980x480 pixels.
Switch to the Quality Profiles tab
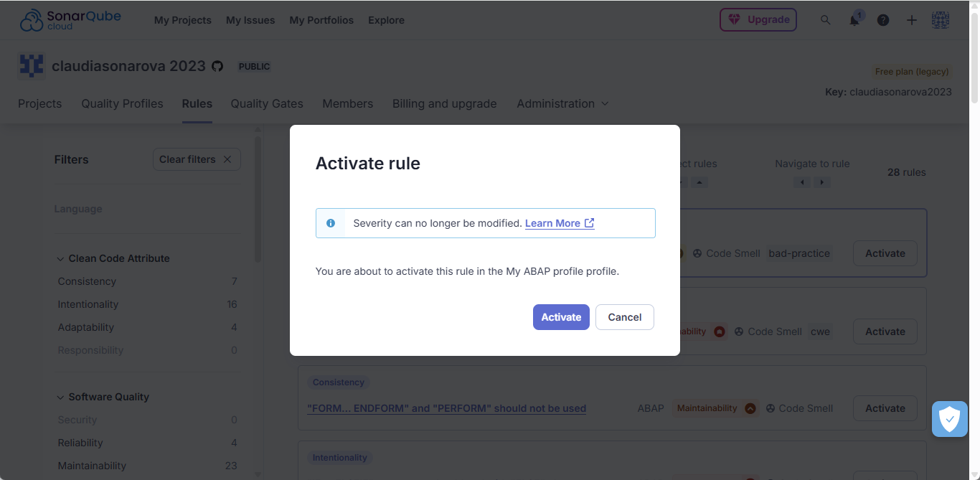(x=122, y=103)
